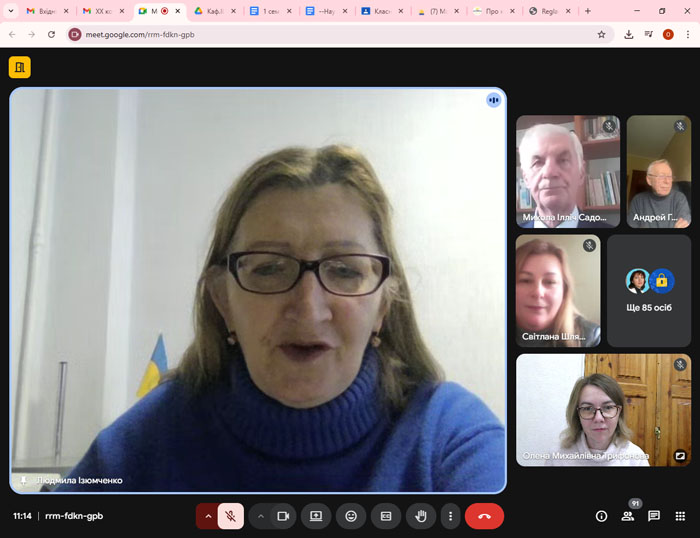The width and height of the screenshot is (700, 538).
Task: Show the participants list
Action: [x=628, y=516]
